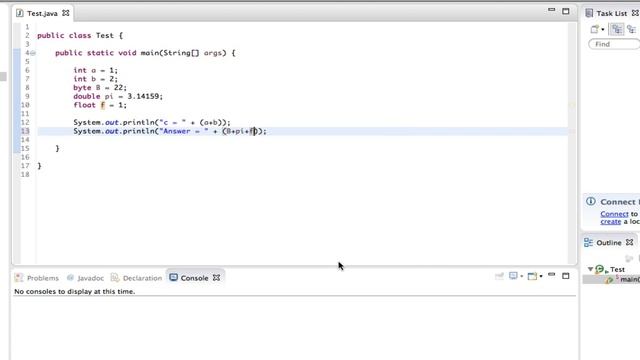Screen dimensions: 640x360
Task: Maximize the Console panel
Action: tap(566, 276)
